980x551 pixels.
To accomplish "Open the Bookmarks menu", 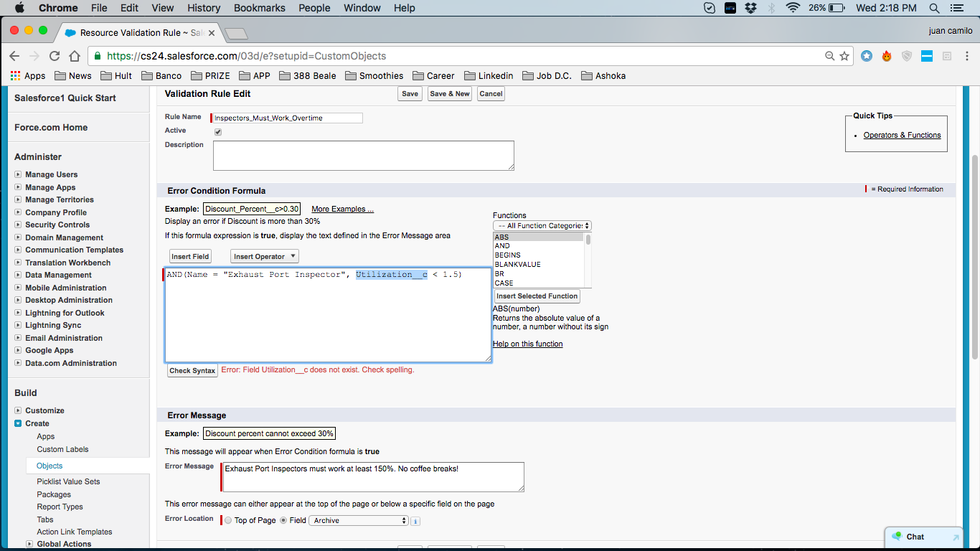I will pos(260,8).
